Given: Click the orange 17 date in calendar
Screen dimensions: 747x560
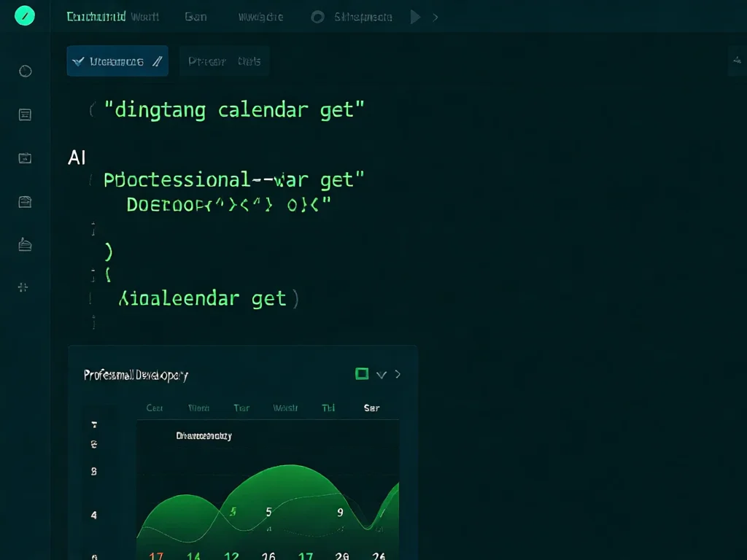Looking at the screenshot, I should coord(155,556).
